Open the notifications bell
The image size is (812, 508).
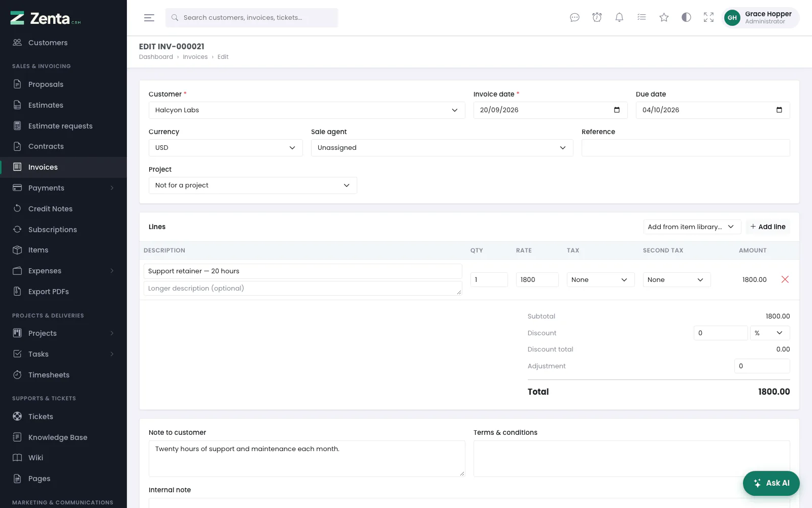click(x=619, y=17)
